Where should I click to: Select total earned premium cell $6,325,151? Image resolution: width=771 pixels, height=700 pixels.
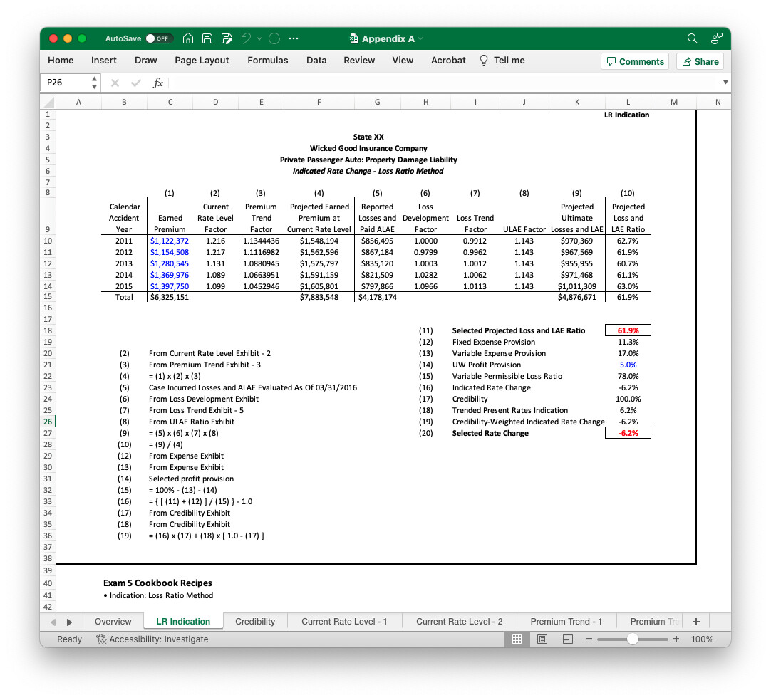[x=170, y=297]
